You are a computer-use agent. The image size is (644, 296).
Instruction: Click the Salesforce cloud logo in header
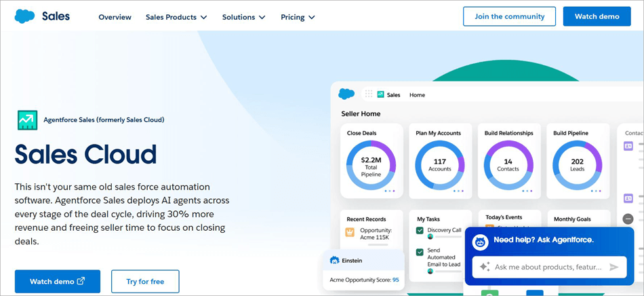click(x=24, y=16)
